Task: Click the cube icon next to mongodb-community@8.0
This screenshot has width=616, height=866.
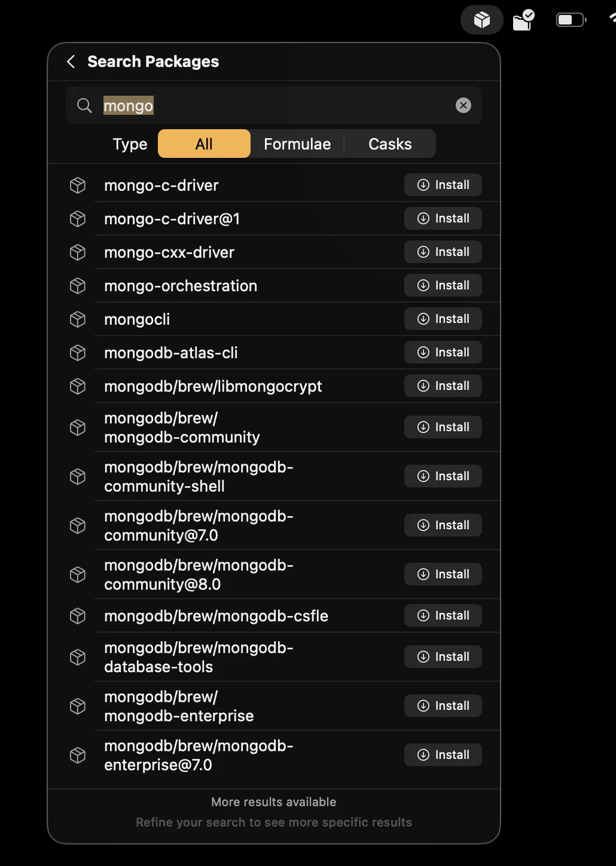Action: point(78,574)
